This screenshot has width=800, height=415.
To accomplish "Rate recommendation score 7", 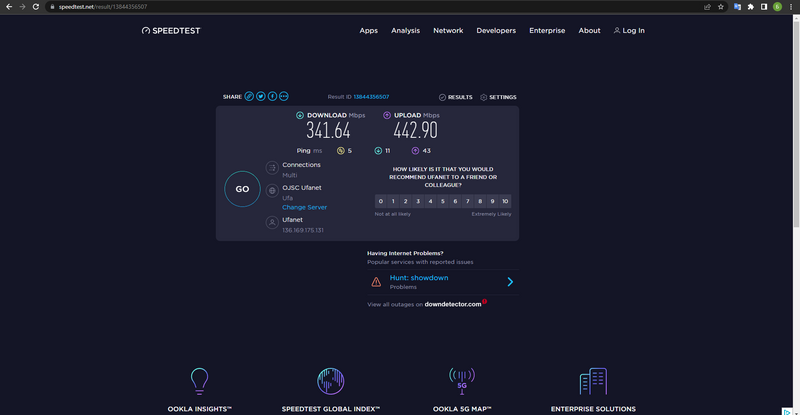I will pos(467,201).
